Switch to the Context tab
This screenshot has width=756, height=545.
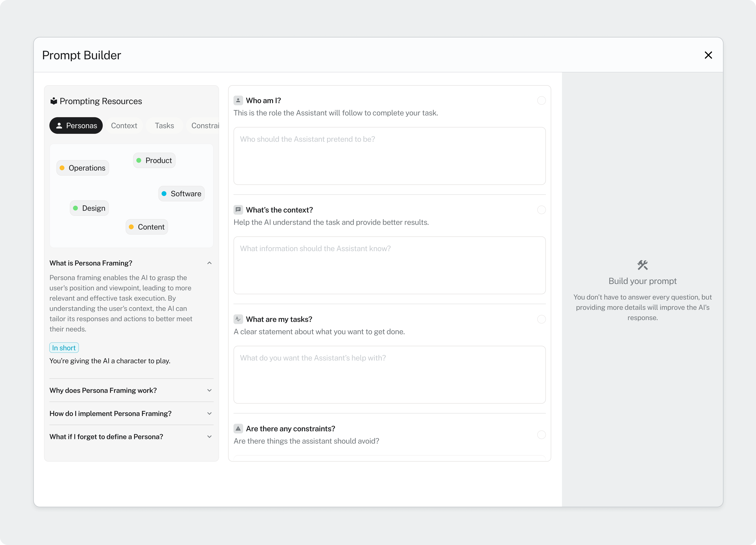pyautogui.click(x=124, y=126)
